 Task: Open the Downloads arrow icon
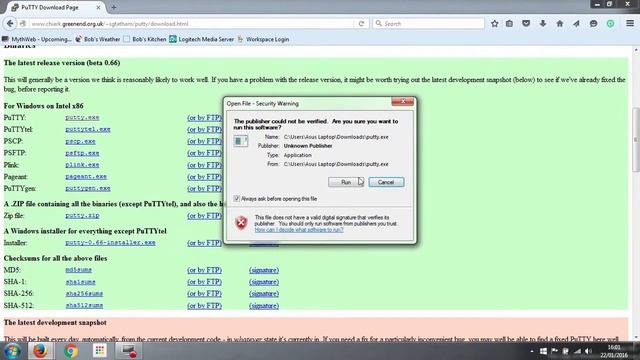pyautogui.click(x=543, y=24)
